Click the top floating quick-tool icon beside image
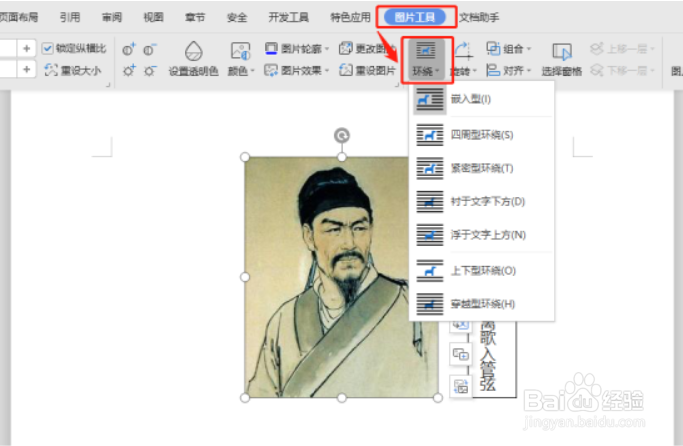The image size is (683, 446). point(460,326)
